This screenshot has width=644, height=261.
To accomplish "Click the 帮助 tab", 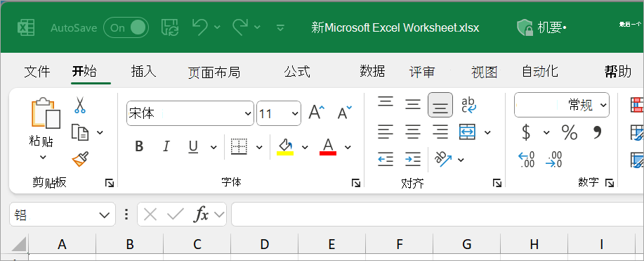I will pos(618,72).
